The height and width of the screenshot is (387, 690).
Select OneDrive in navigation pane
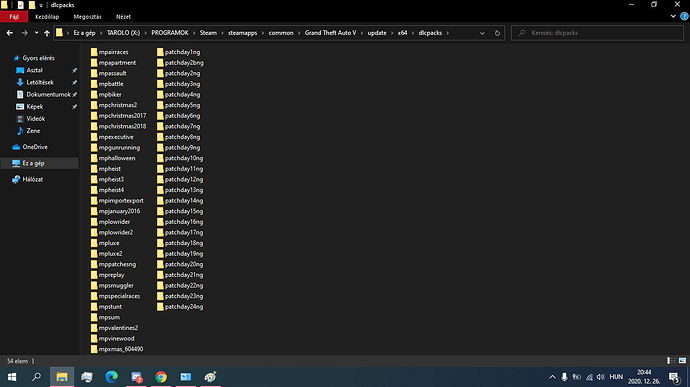(x=35, y=147)
